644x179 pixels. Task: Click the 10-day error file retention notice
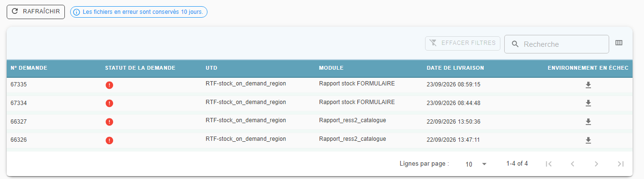(x=139, y=12)
